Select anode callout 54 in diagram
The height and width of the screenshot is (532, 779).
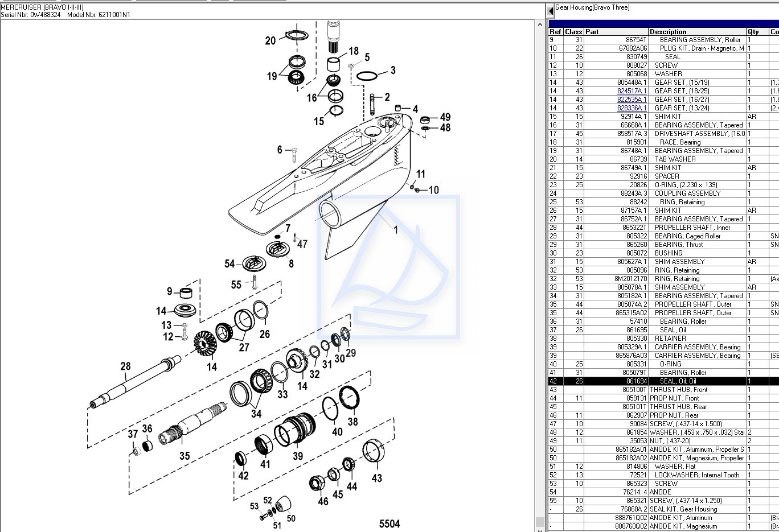coord(229,263)
